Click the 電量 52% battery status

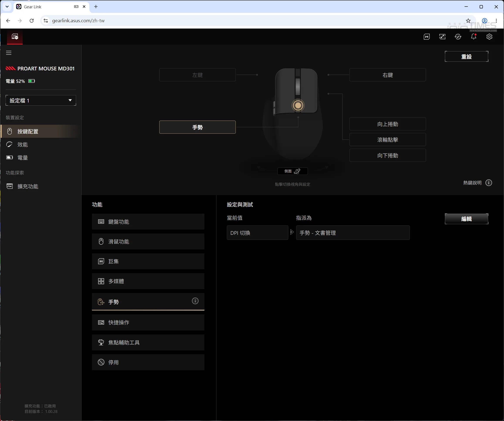(x=20, y=81)
